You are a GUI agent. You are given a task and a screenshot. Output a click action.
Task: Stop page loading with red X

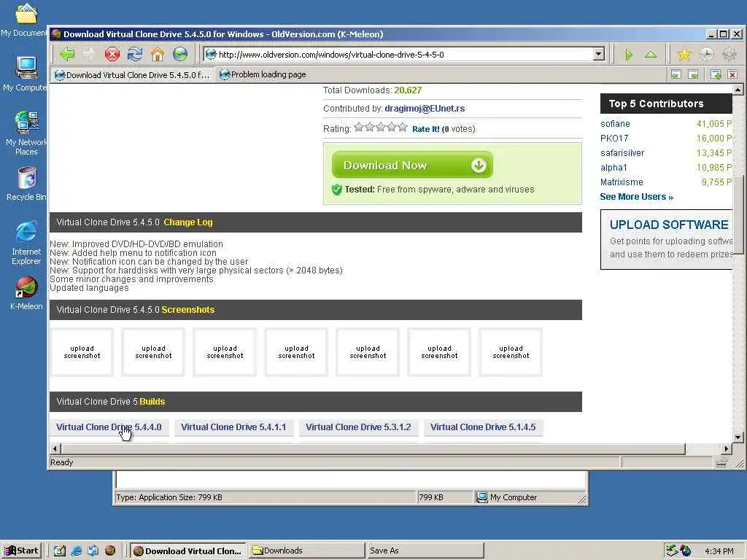112,54
